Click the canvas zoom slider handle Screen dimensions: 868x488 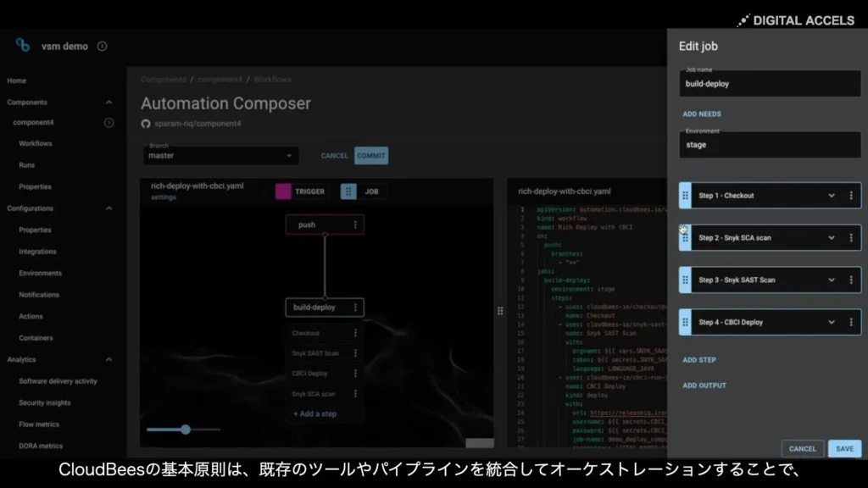(186, 430)
